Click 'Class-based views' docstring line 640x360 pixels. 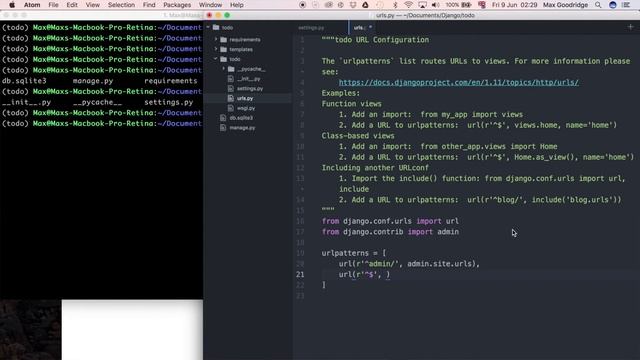pyautogui.click(x=358, y=136)
